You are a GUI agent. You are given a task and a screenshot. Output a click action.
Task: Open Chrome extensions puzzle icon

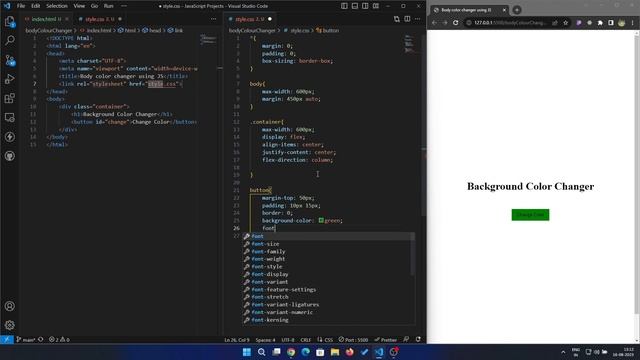(600, 23)
